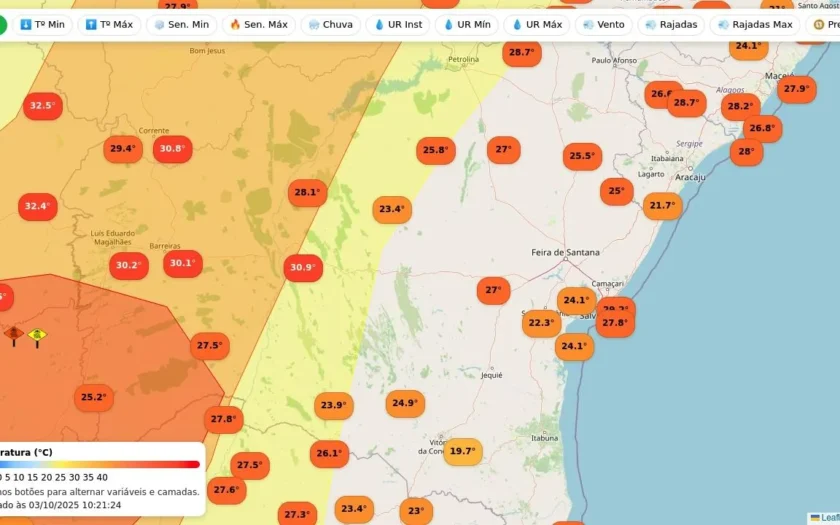Screen dimensions: 840x525
Task: Switch to Sen. Min thermal sensation layer
Action: click(182, 25)
